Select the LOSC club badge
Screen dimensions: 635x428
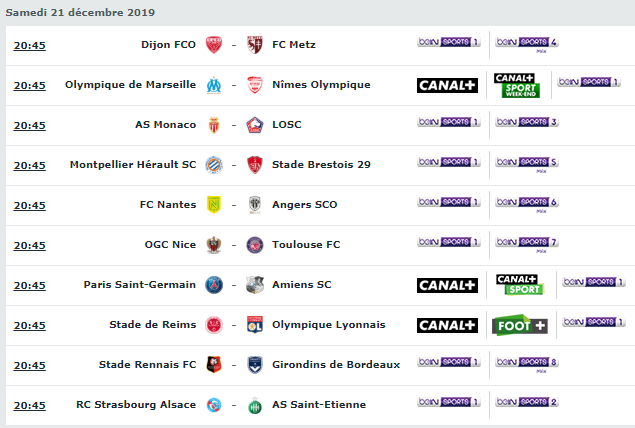255,125
